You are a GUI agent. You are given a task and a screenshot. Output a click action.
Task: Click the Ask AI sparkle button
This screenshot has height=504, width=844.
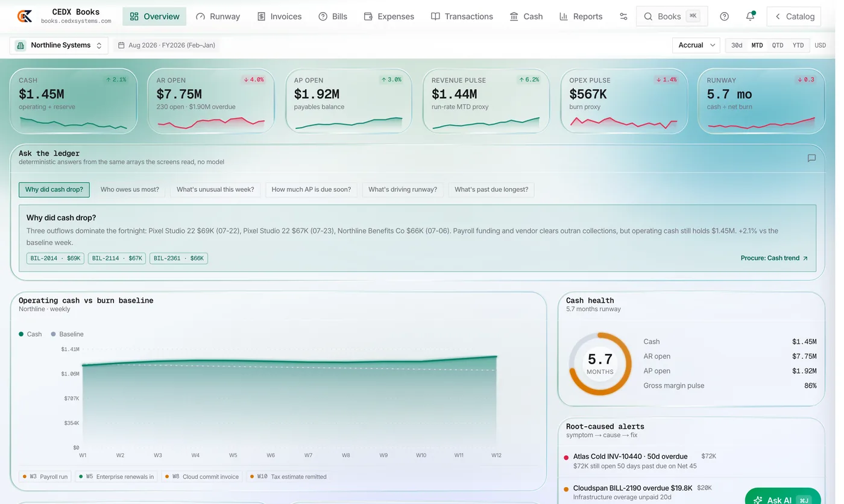[x=783, y=498]
